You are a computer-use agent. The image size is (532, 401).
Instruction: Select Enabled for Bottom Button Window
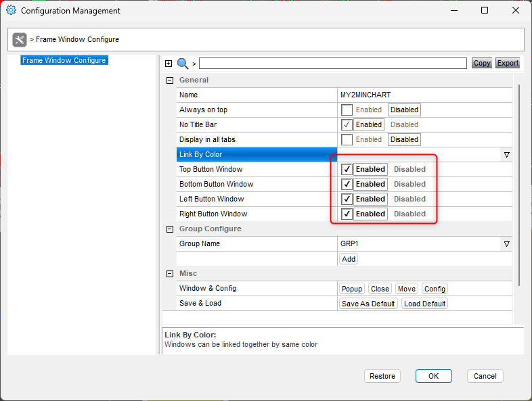pos(370,184)
